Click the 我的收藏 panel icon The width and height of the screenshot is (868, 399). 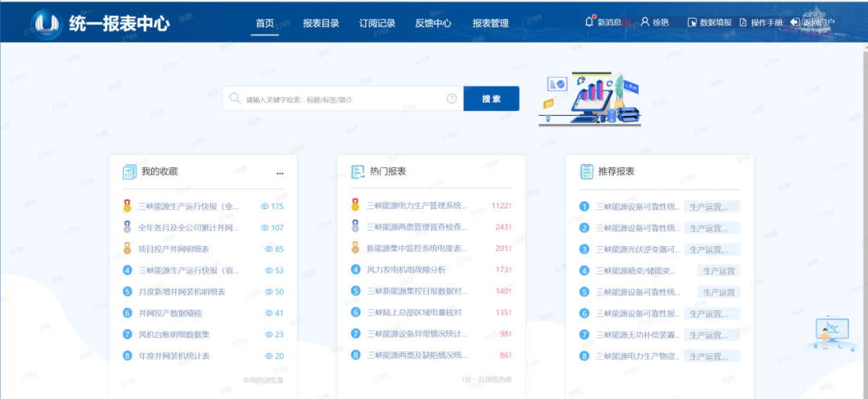coord(129,171)
